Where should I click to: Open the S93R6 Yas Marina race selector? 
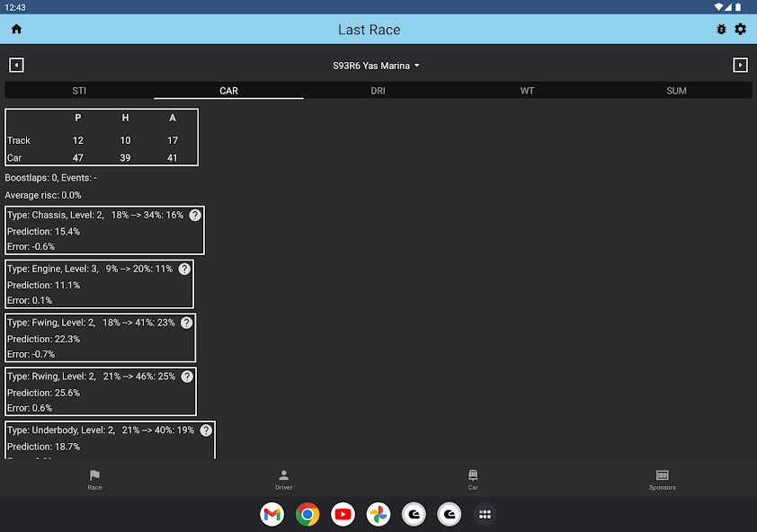(x=376, y=65)
